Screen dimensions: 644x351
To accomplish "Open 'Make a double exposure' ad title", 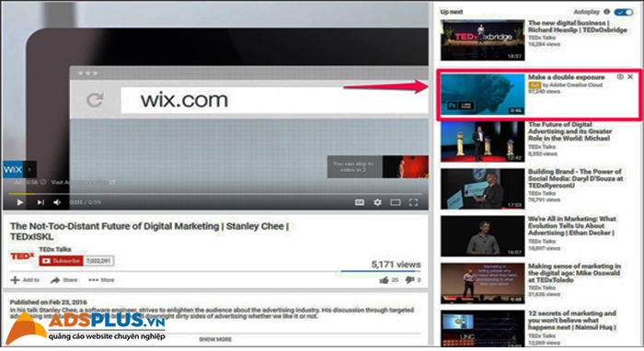I will coord(566,77).
